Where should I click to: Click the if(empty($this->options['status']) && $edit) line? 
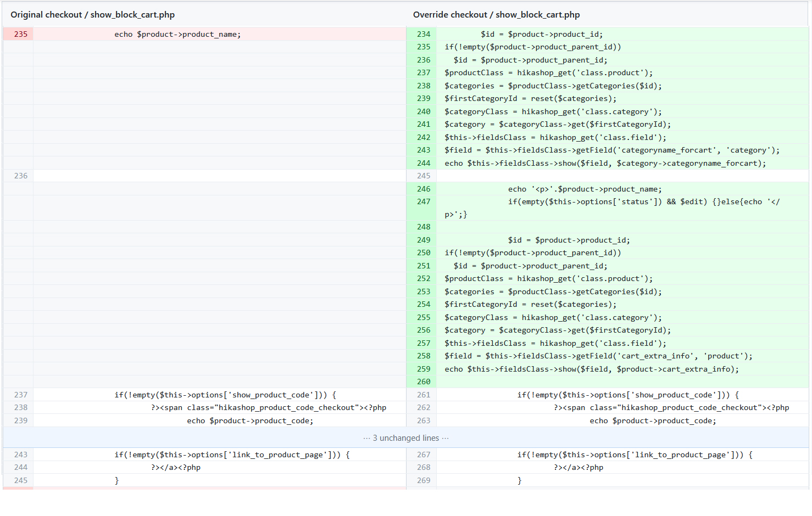click(612, 208)
